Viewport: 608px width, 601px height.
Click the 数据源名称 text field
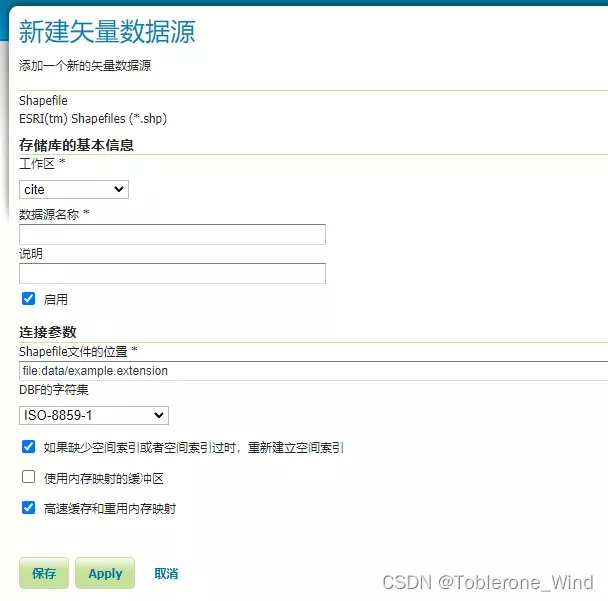coord(172,234)
